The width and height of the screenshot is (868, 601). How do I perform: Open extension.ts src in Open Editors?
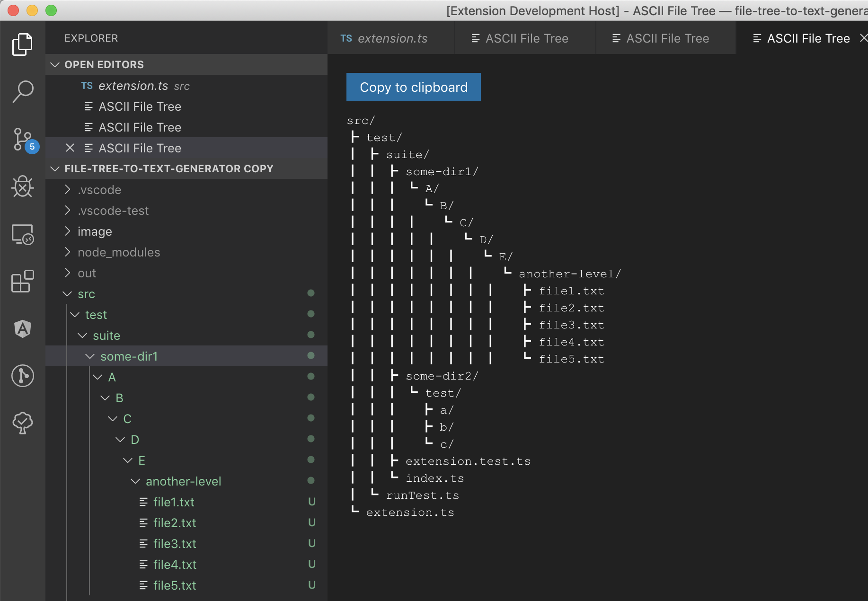coord(186,86)
